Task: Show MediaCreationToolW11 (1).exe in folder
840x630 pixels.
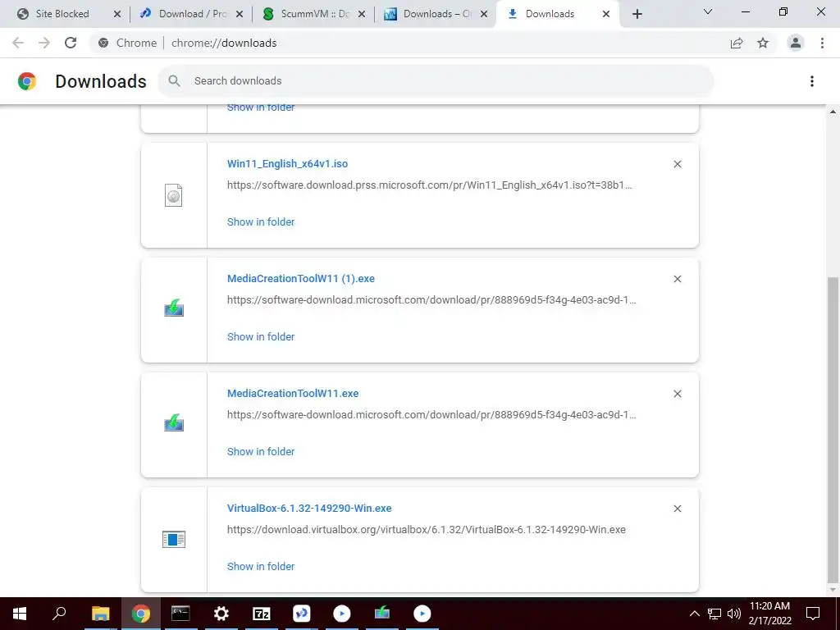Action: pos(261,336)
